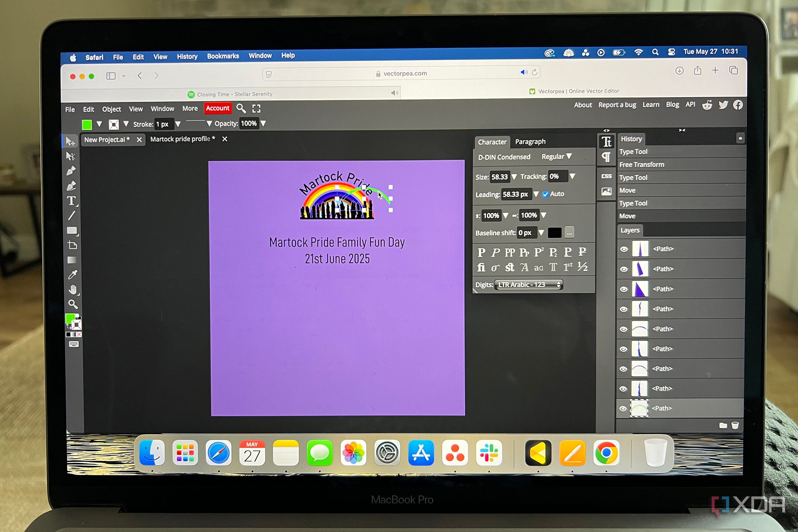Click the Baseline shift input field
The image size is (798, 532).
coord(526,233)
